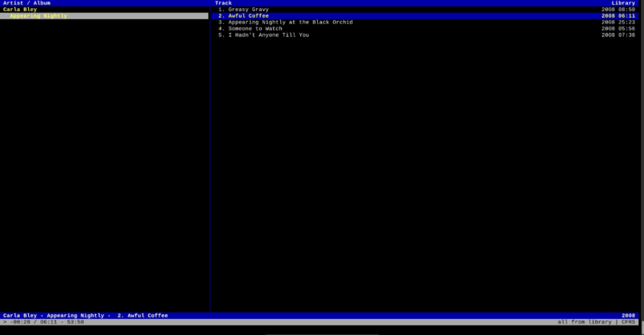Screen dimensions: 644x335
Task: Click the Artist / Album column header
Action: coord(27,3)
